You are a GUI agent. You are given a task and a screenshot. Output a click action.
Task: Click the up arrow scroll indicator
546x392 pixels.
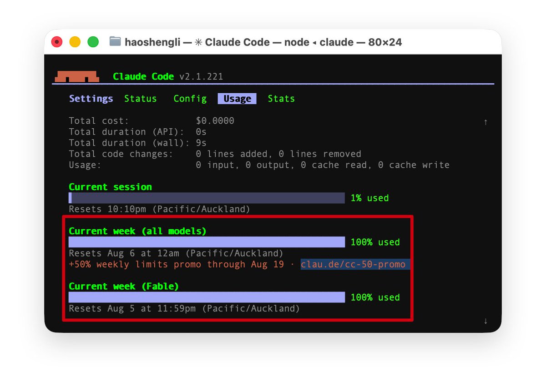[x=485, y=122]
